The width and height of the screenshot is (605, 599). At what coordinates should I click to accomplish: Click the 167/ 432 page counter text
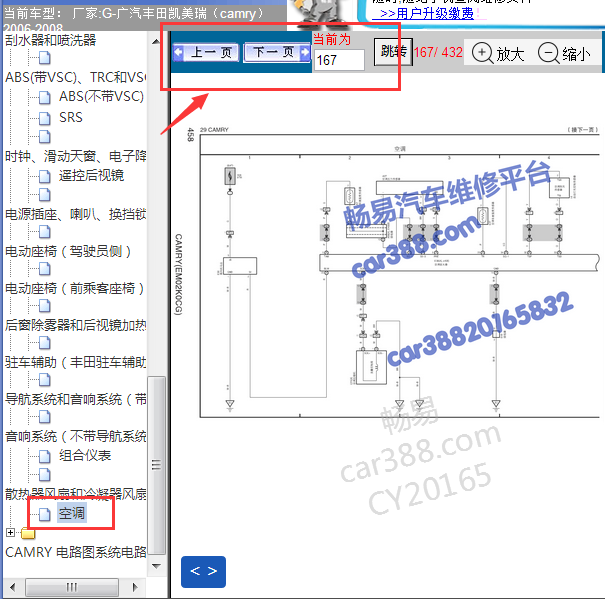438,52
